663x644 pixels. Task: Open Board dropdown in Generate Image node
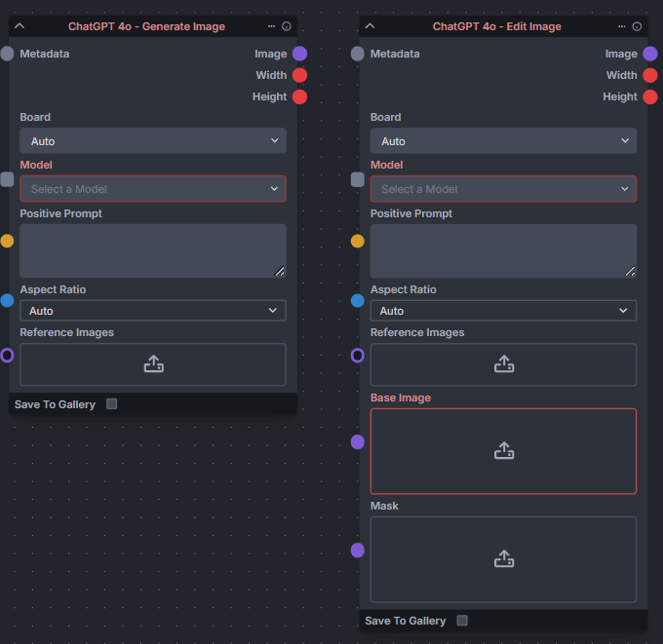click(153, 140)
